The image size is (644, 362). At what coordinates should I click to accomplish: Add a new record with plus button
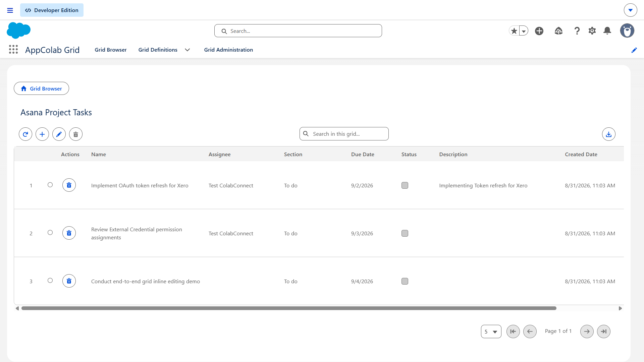42,134
